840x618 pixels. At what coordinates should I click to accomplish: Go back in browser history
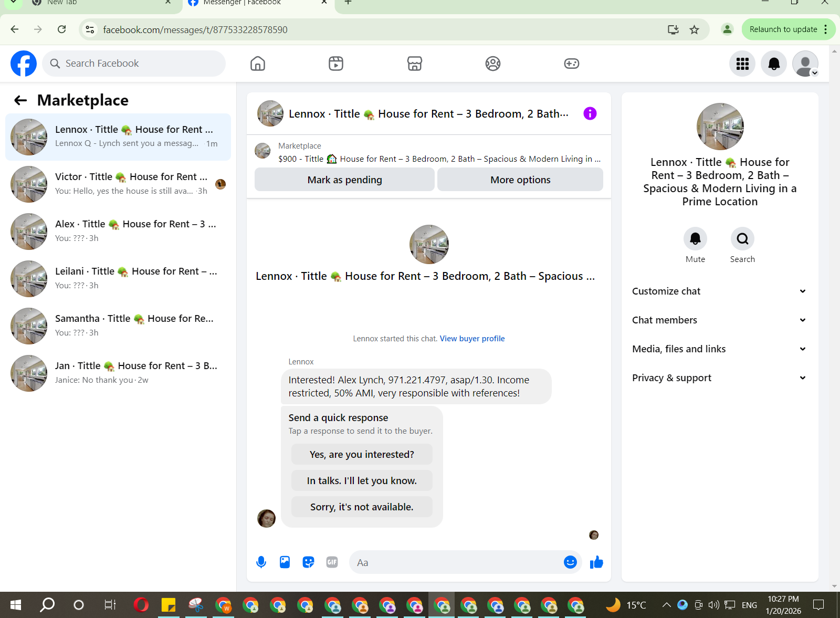(x=15, y=29)
